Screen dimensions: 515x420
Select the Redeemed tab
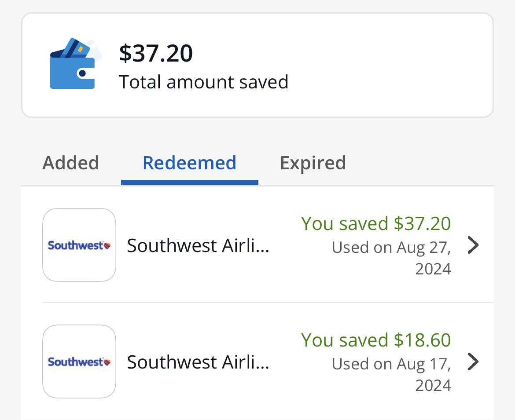click(x=190, y=163)
